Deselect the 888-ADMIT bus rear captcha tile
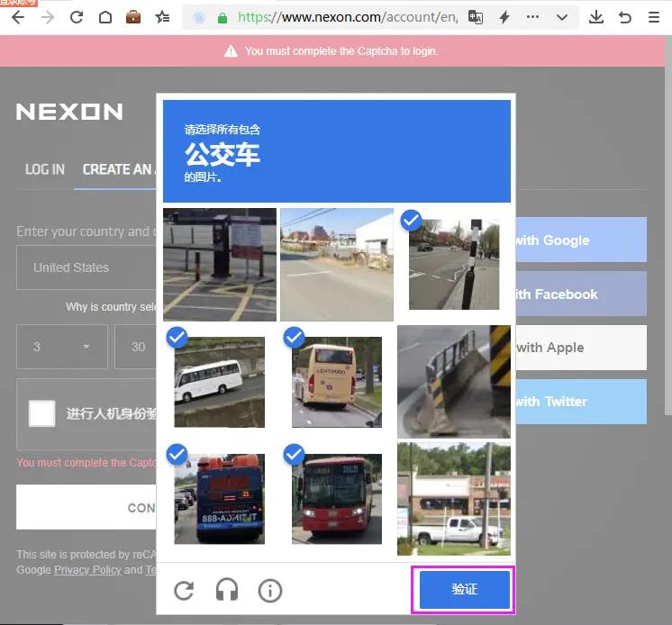Viewport: 672px width, 625px height. (x=220, y=499)
